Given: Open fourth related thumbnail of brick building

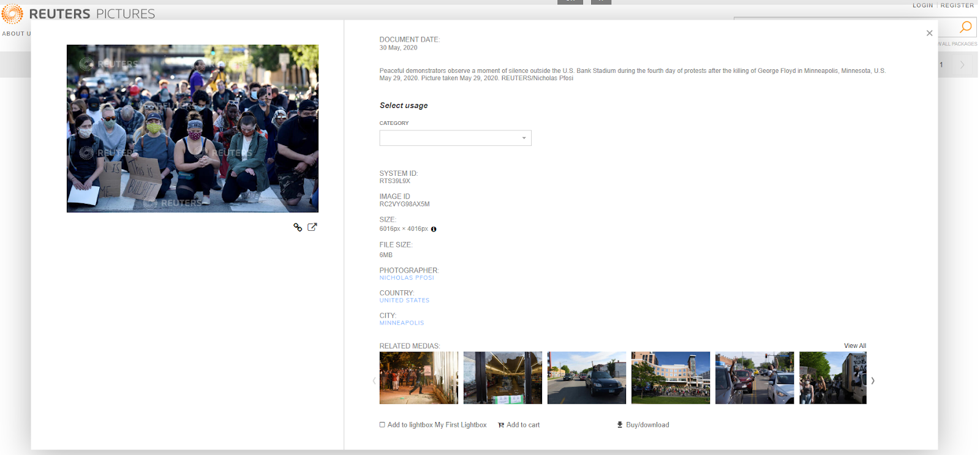Looking at the screenshot, I should click(x=670, y=378).
